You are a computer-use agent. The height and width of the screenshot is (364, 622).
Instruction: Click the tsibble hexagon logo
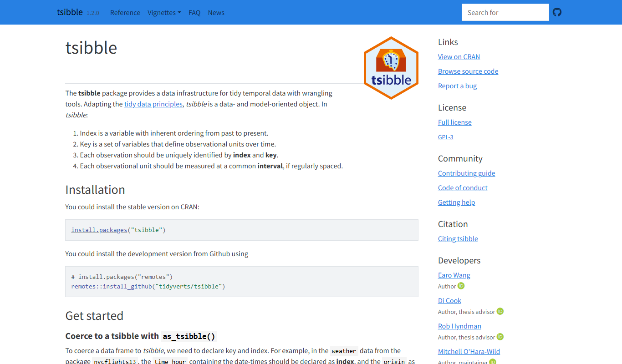point(391,68)
